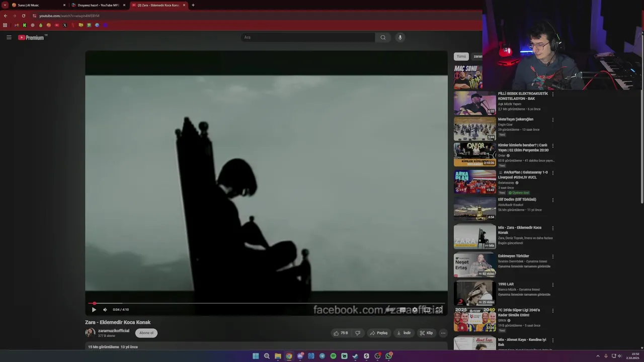The image size is (644, 362).
Task: Select the Zara - Eklemedir Koca Konak tab
Action: (158, 5)
